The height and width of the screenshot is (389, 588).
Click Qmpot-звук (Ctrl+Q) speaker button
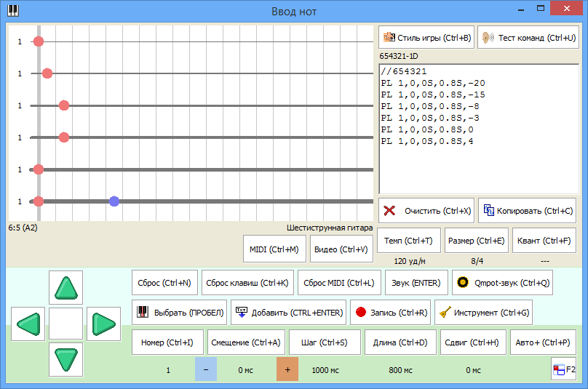[503, 283]
